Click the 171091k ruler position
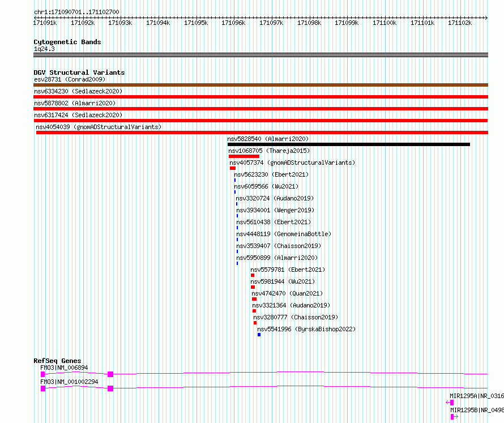The width and height of the screenshot is (504, 423). click(x=45, y=23)
